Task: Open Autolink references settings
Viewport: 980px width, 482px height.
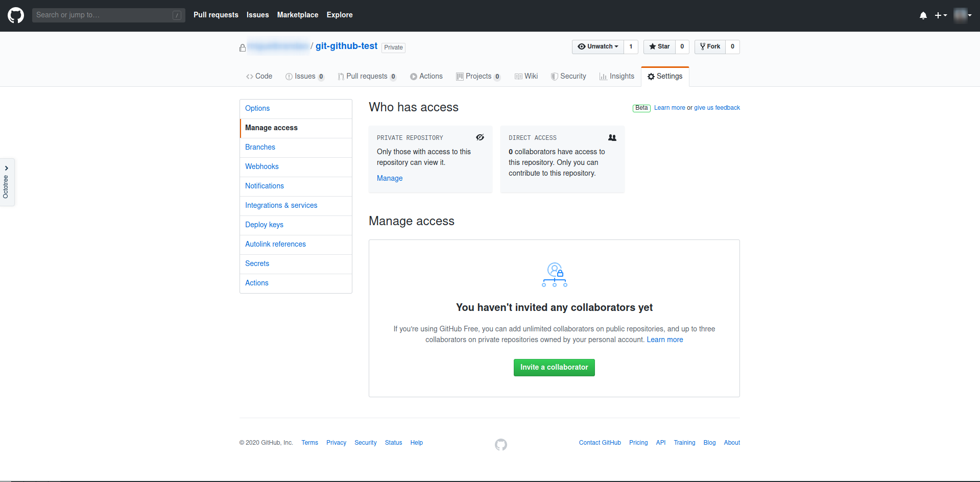Action: pyautogui.click(x=296, y=244)
